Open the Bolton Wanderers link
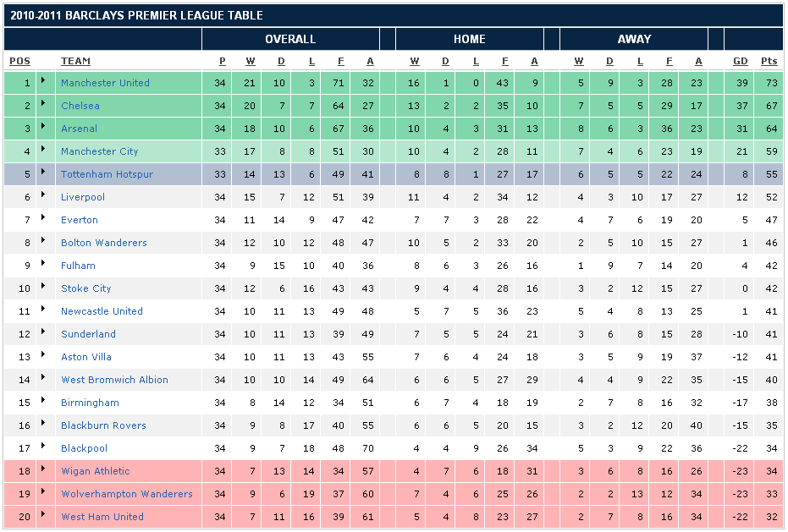This screenshot has width=788, height=532. 103,243
